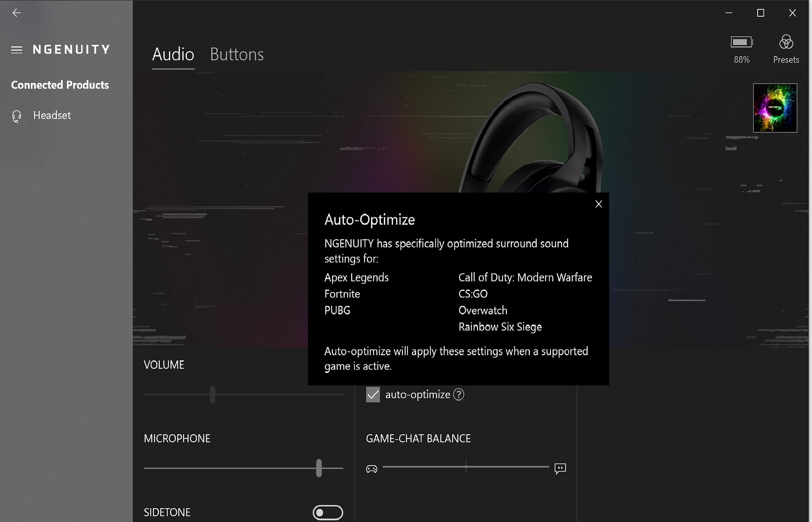The width and height of the screenshot is (812, 522).
Task: Click the auto-optimize help question mark
Action: click(x=458, y=394)
